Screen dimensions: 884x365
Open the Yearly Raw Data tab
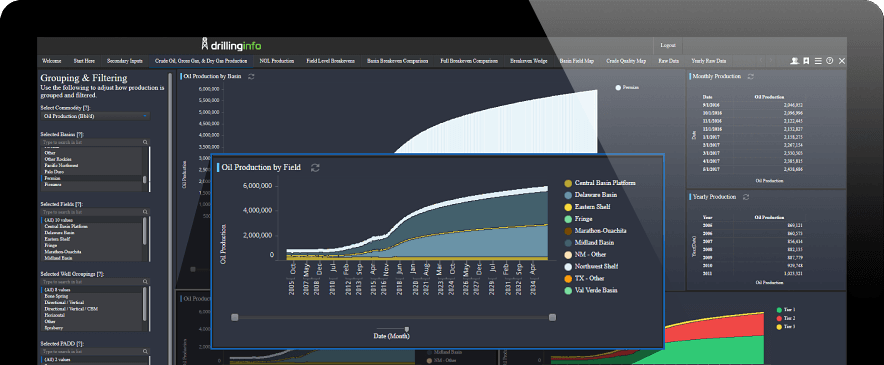(x=709, y=61)
